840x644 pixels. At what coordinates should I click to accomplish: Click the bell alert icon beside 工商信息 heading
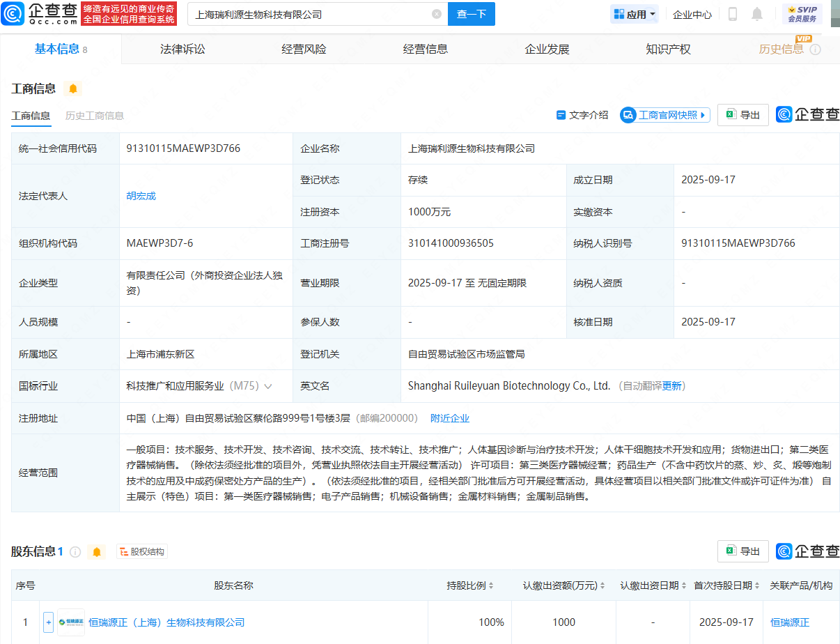[x=72, y=89]
